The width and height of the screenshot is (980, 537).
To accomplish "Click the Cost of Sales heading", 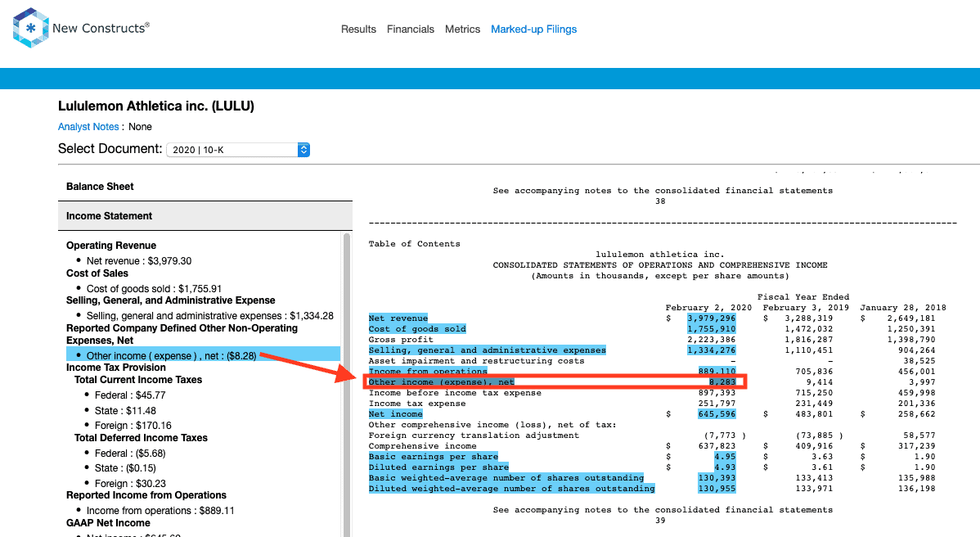I will pos(97,273).
